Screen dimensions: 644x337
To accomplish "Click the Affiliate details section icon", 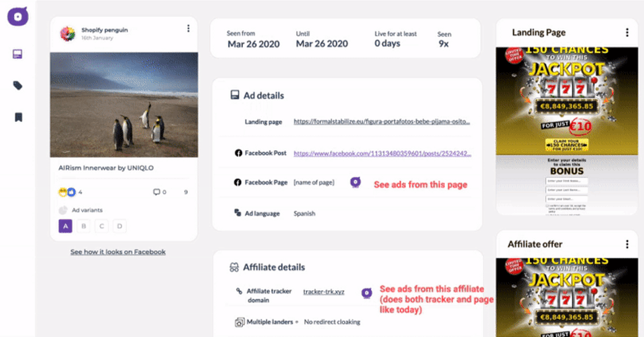I will click(234, 268).
